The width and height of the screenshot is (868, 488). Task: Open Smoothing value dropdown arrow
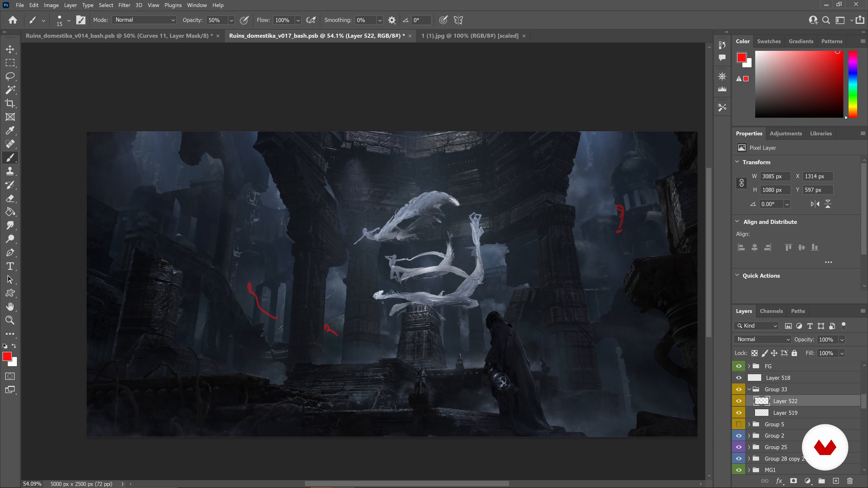coord(380,20)
